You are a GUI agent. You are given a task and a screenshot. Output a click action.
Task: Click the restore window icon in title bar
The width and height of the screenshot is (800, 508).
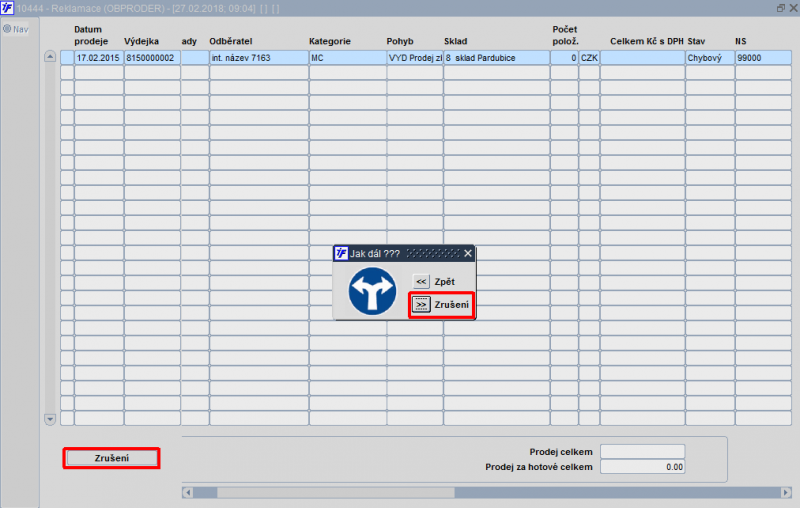click(781, 8)
